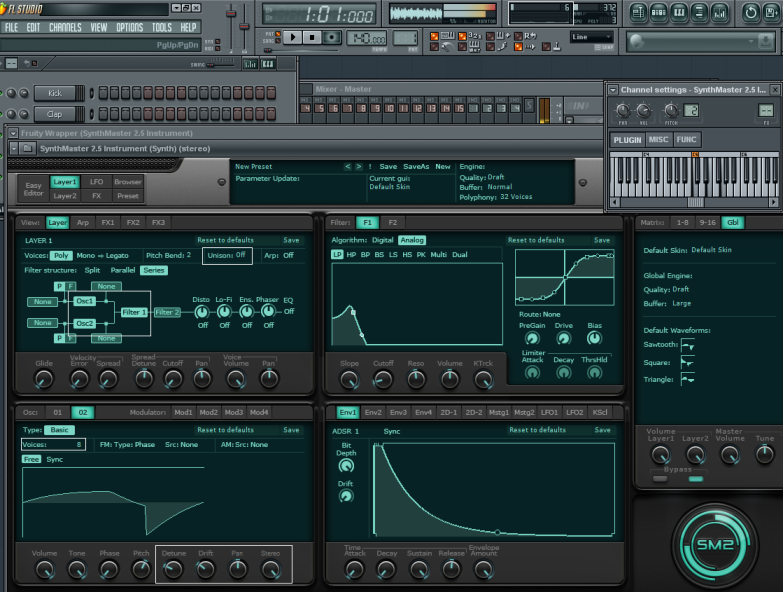The height and width of the screenshot is (592, 783).
Task: Click the Voices: 8 field in oscillator
Action: [x=53, y=445]
